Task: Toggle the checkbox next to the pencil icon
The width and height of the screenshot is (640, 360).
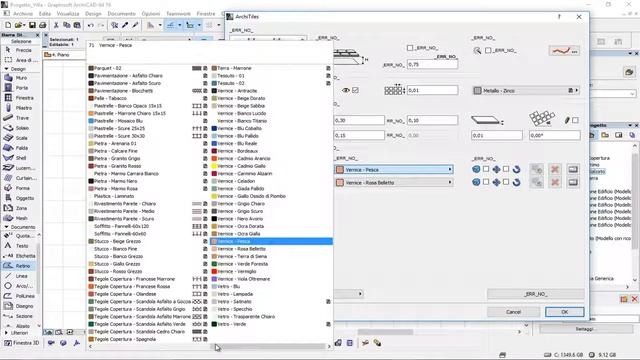Action: (575, 120)
